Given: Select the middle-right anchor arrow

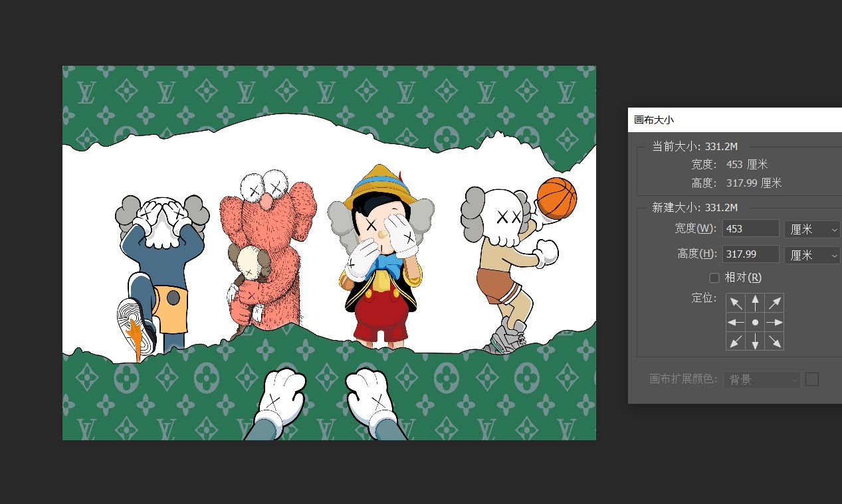Looking at the screenshot, I should 774,322.
